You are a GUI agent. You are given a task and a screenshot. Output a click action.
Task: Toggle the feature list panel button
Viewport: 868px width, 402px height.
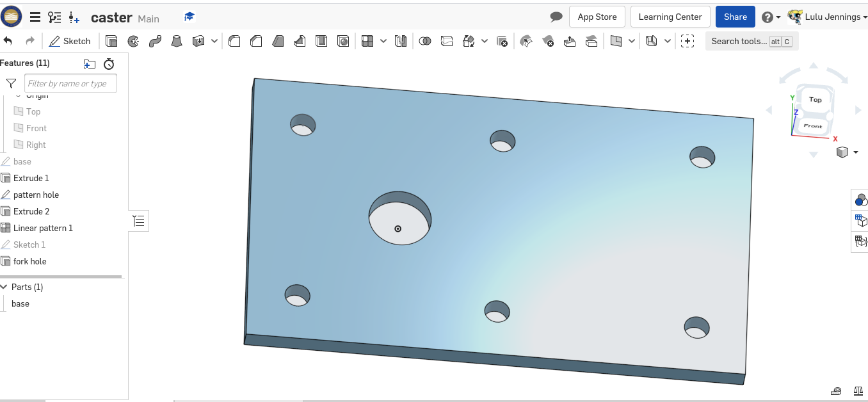[x=139, y=221]
